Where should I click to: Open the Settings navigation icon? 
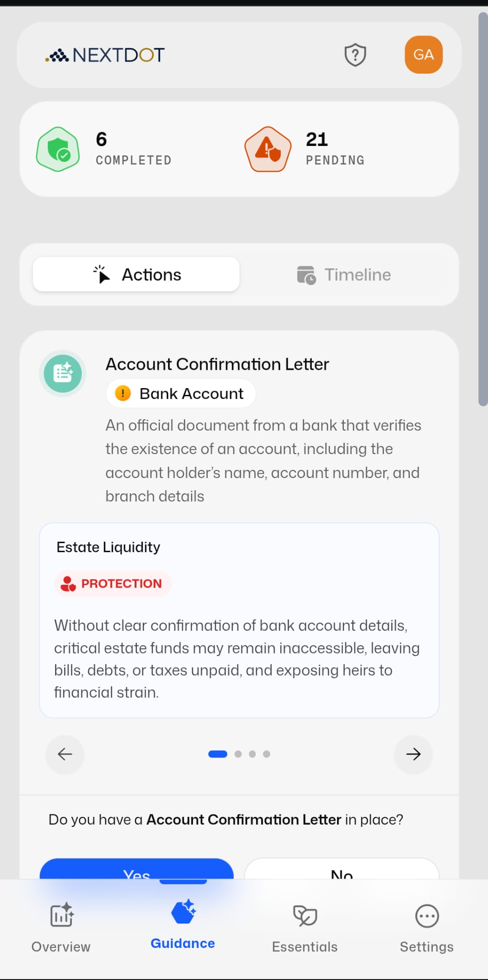(x=426, y=916)
